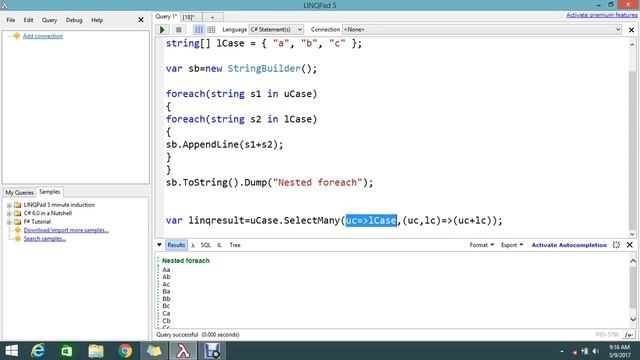This screenshot has width=640, height=360.
Task: Open the File menu
Action: pos(11,20)
